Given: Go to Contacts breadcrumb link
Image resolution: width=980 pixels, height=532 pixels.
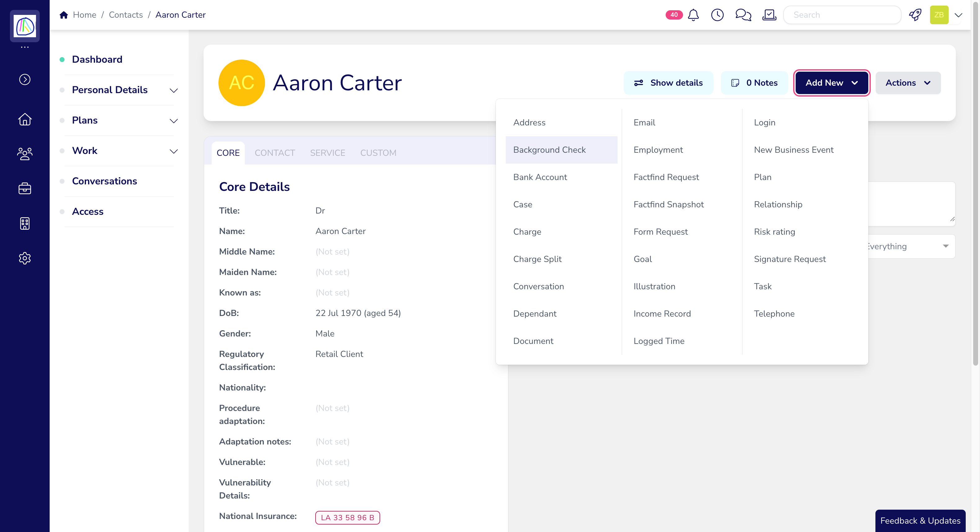Looking at the screenshot, I should point(126,15).
